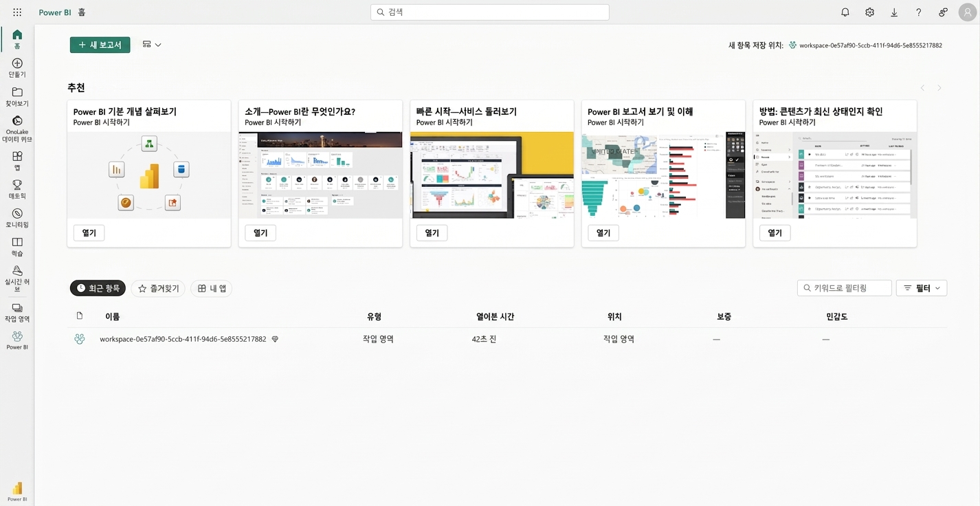Sort by 이름 column header
The image size is (980, 506).
[x=112, y=316]
